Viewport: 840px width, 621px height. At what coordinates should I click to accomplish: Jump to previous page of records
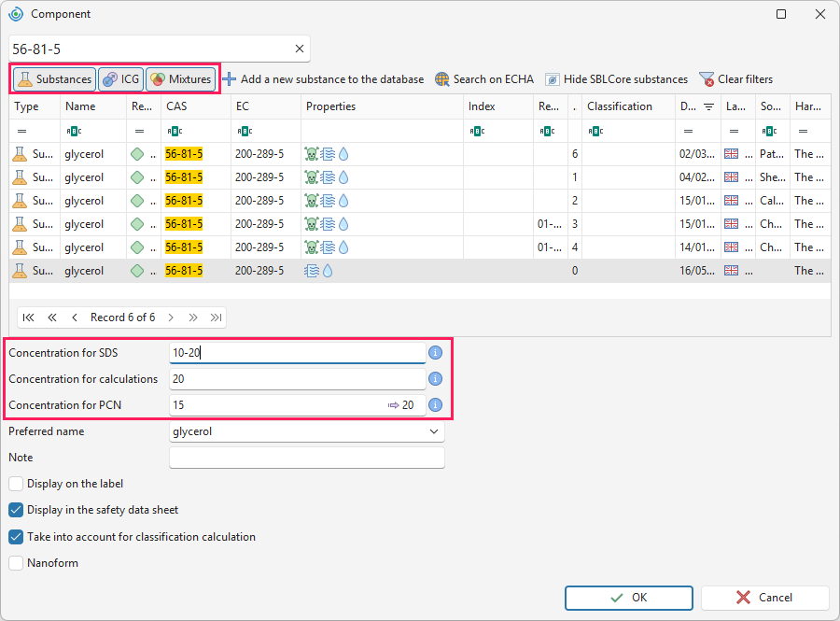click(x=52, y=318)
